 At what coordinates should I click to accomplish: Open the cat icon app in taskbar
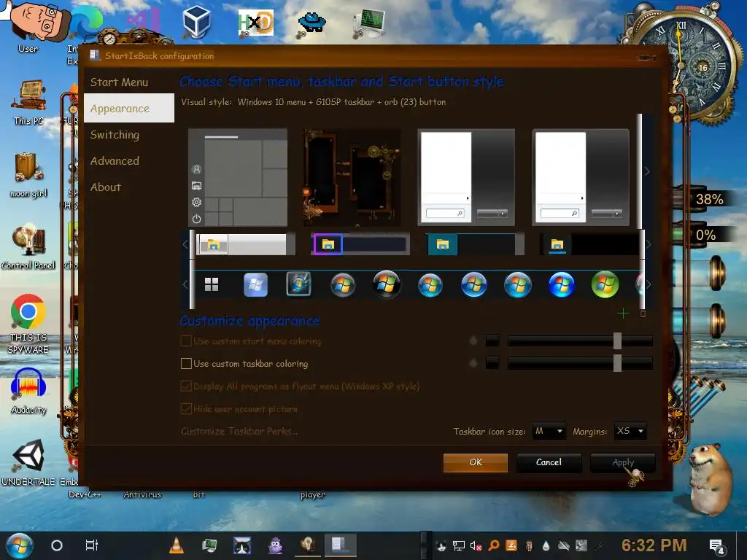(x=242, y=545)
